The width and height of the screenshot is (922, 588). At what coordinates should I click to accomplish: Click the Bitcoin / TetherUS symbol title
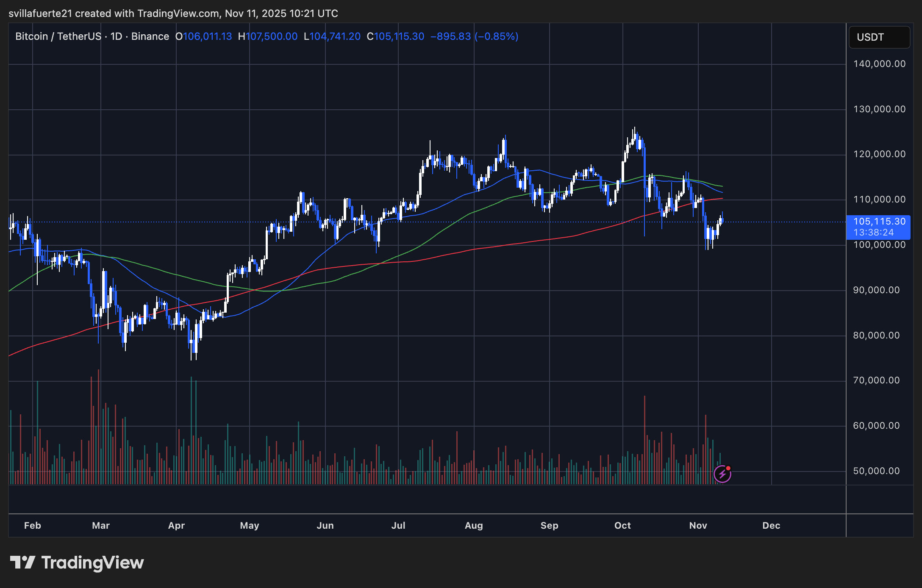tap(58, 36)
